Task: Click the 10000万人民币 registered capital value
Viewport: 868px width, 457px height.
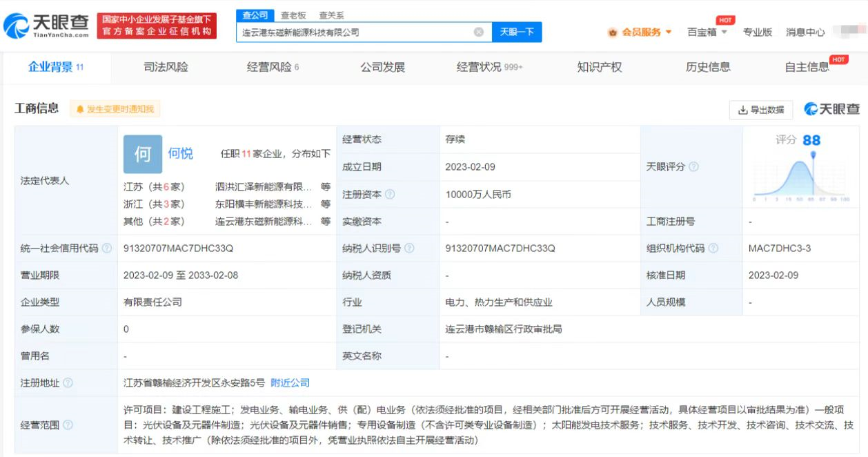Action: pos(478,195)
